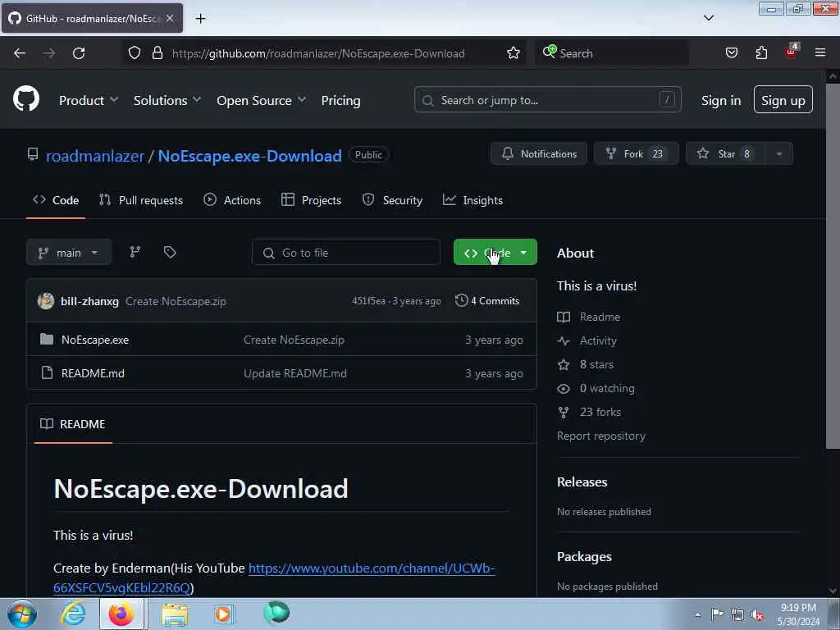Open the Pricing page
This screenshot has width=840, height=630.
point(340,100)
